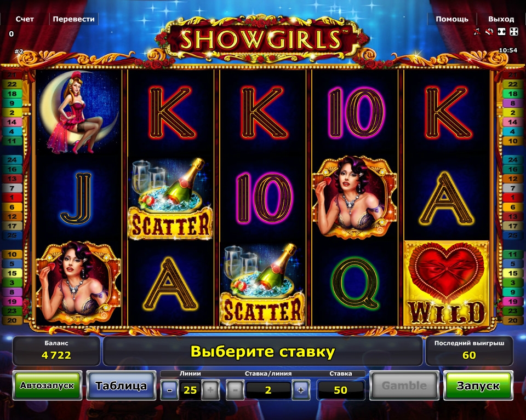Screen dimensions: 526x420
Task: Decrease lines with the minus button
Action: tap(169, 390)
